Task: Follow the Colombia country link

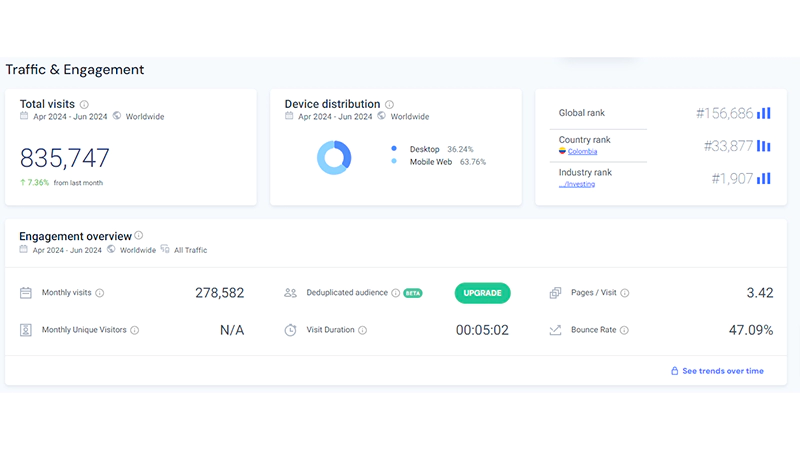Action: [x=581, y=151]
